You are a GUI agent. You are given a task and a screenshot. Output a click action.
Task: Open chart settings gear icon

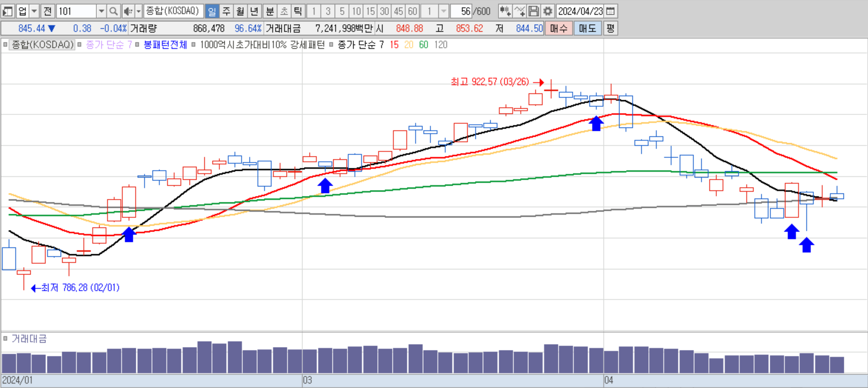coord(548,11)
